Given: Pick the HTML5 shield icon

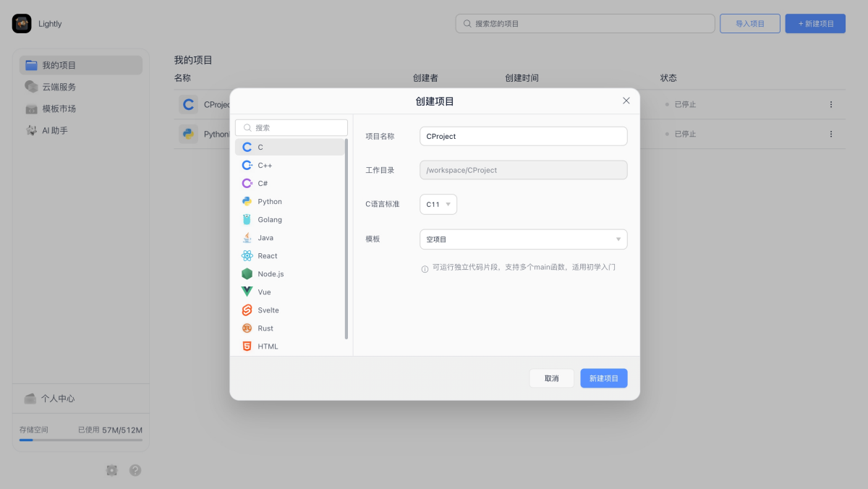Looking at the screenshot, I should coord(247,346).
